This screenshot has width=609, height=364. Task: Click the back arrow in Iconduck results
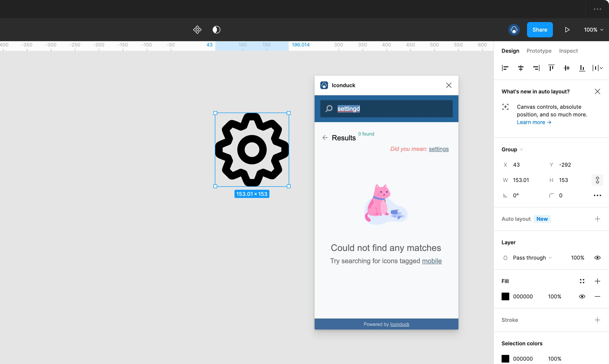325,137
